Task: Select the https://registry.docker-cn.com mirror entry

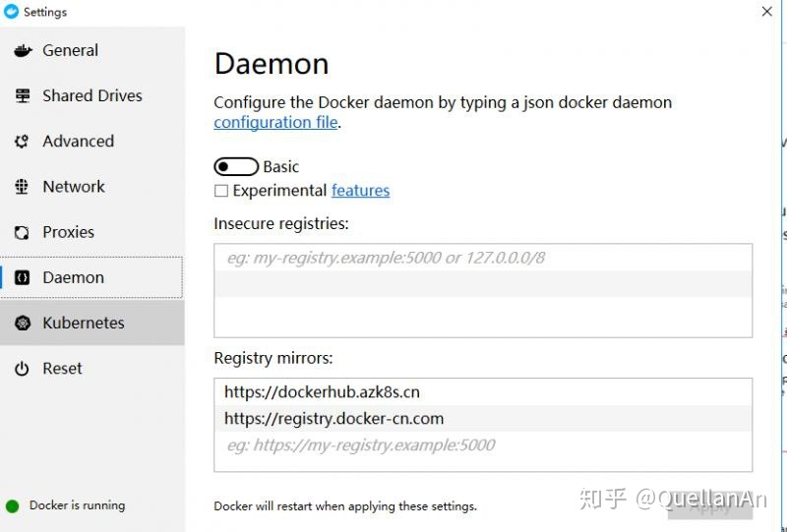Action: tap(483, 419)
